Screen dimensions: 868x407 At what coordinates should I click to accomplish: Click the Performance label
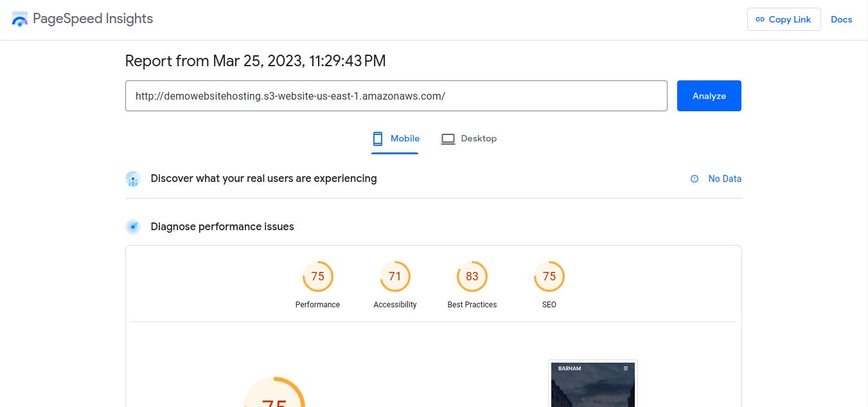click(x=317, y=305)
